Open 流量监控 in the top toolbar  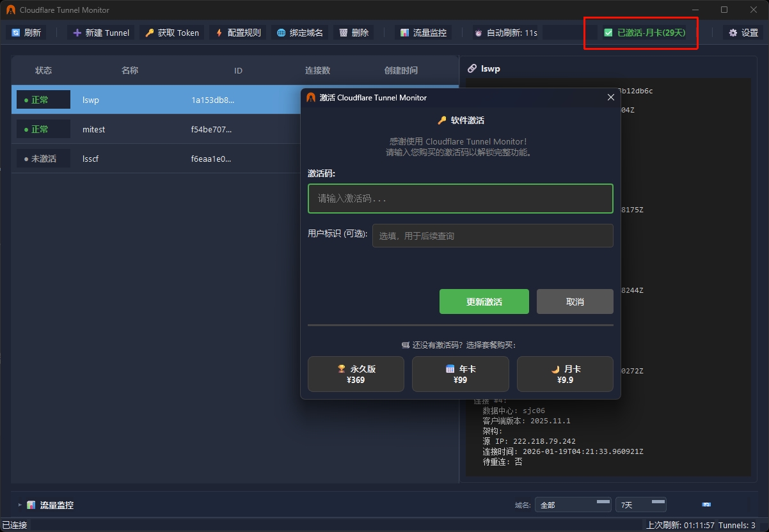tap(423, 33)
